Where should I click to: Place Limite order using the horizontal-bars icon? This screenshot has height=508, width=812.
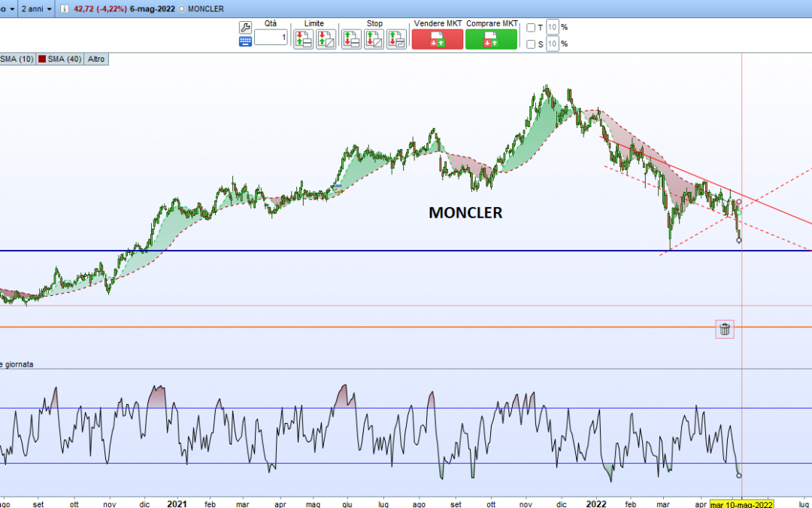[303, 39]
